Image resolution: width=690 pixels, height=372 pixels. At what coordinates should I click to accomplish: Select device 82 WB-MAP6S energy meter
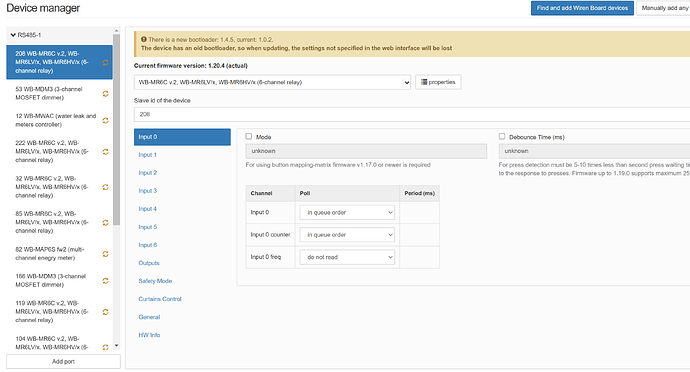tap(59, 254)
